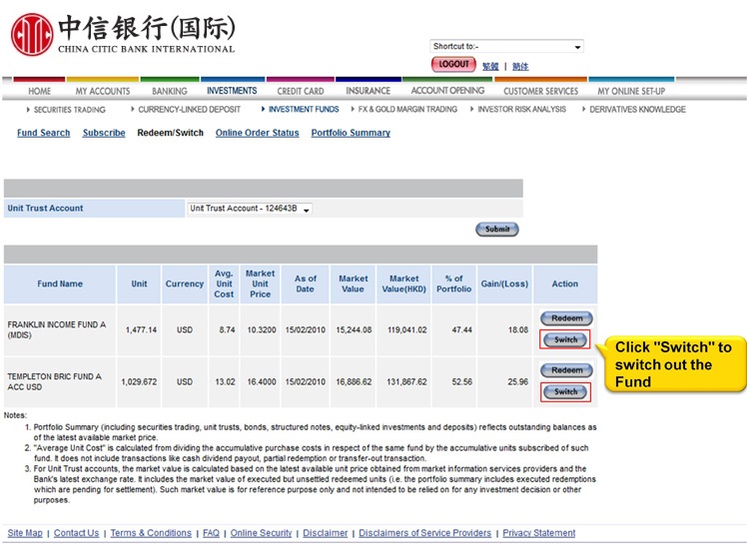Click the Market Unit Price column header
This screenshot has width=747, height=560.
[x=260, y=283]
